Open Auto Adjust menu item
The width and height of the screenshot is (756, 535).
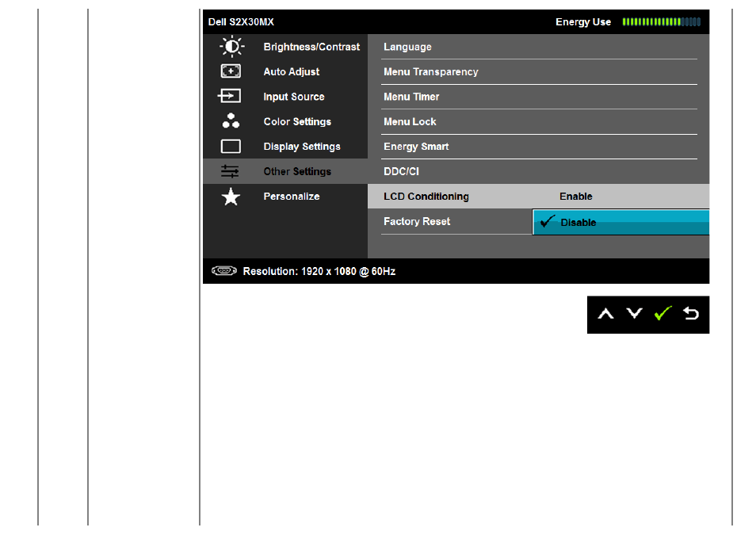291,72
